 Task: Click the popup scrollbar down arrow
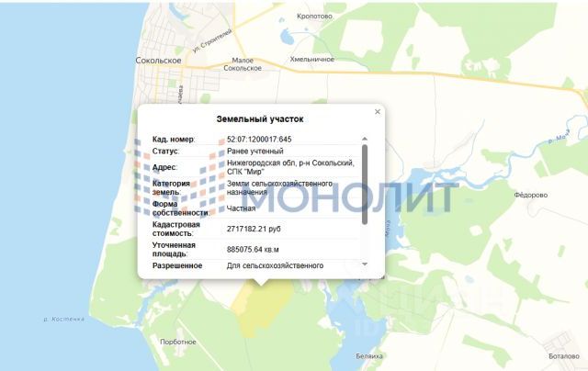point(365,264)
